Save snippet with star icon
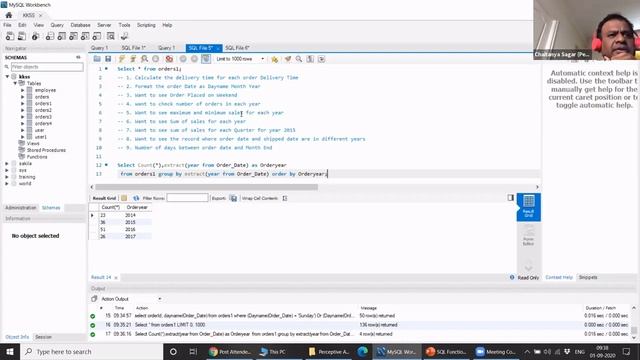Viewport: 640px width, 360px height. 275,59
